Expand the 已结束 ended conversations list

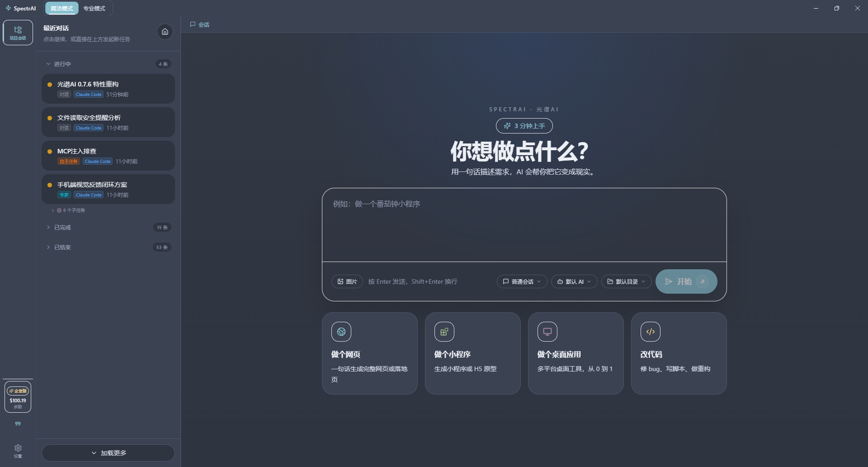tap(62, 247)
